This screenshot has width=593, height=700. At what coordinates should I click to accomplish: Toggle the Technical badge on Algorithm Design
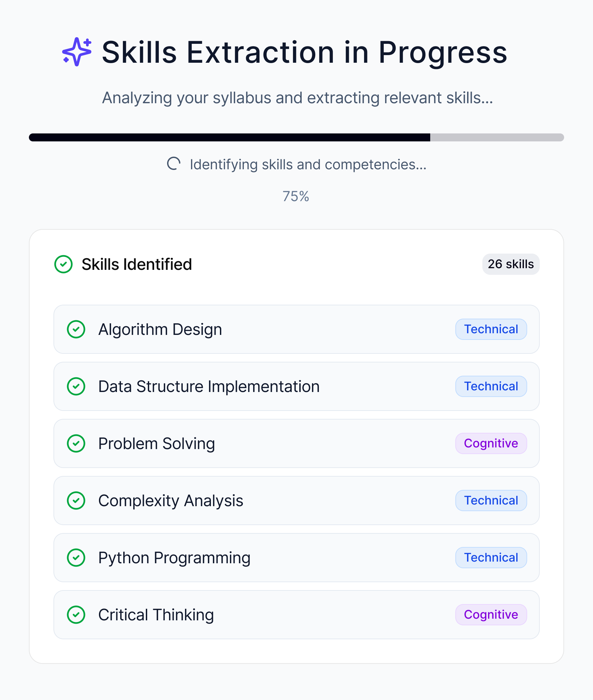pos(491,329)
